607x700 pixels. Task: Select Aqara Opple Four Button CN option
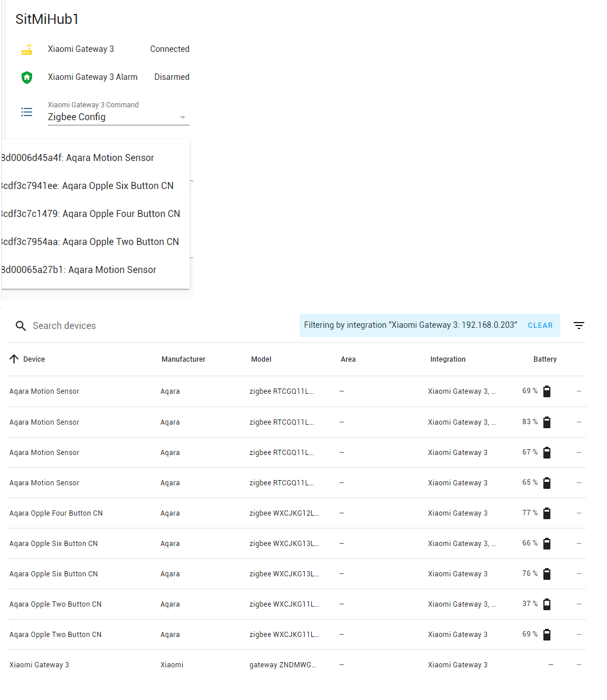(96, 214)
